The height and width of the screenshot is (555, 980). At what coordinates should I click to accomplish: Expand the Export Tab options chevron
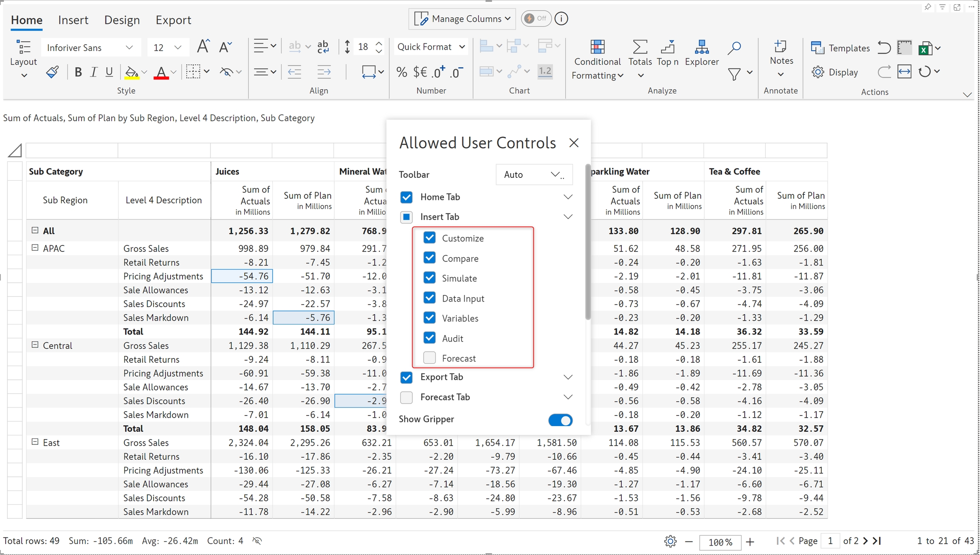[x=568, y=377]
